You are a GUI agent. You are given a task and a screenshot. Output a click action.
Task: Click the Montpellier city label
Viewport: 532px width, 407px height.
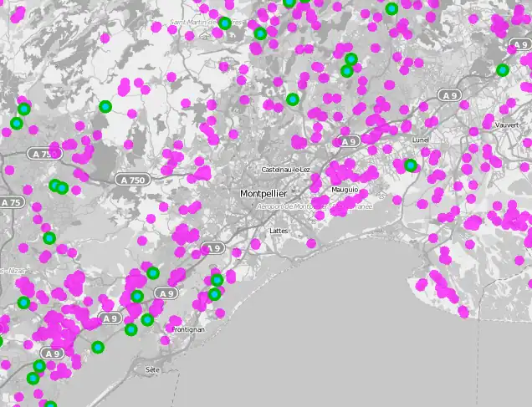(263, 194)
